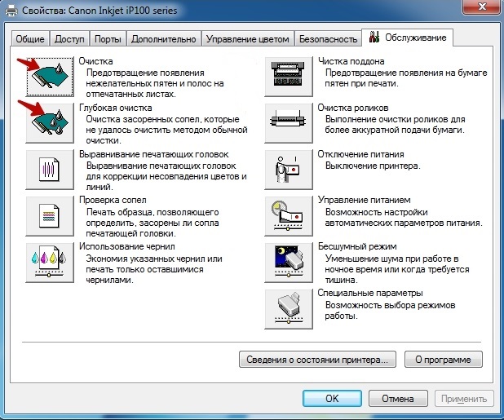Open Выравнивание печатающих головок icon
This screenshot has height=420, width=504.
[49, 170]
